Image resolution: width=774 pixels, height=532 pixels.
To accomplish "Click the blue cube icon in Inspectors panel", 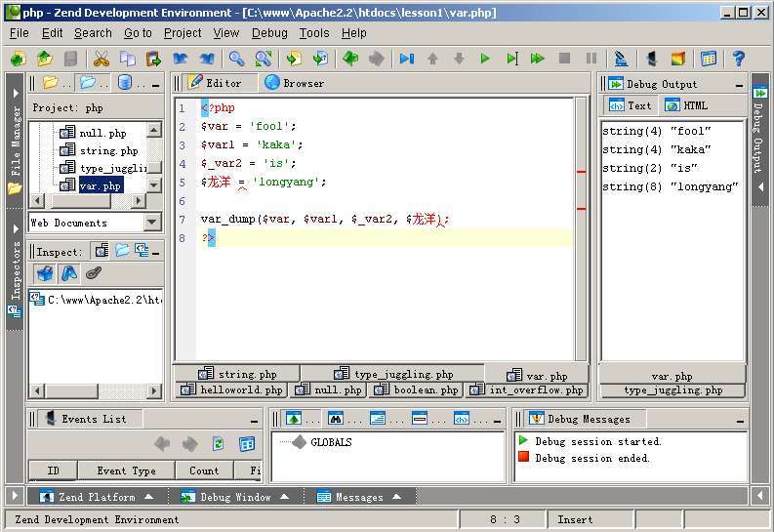I will pos(45,273).
